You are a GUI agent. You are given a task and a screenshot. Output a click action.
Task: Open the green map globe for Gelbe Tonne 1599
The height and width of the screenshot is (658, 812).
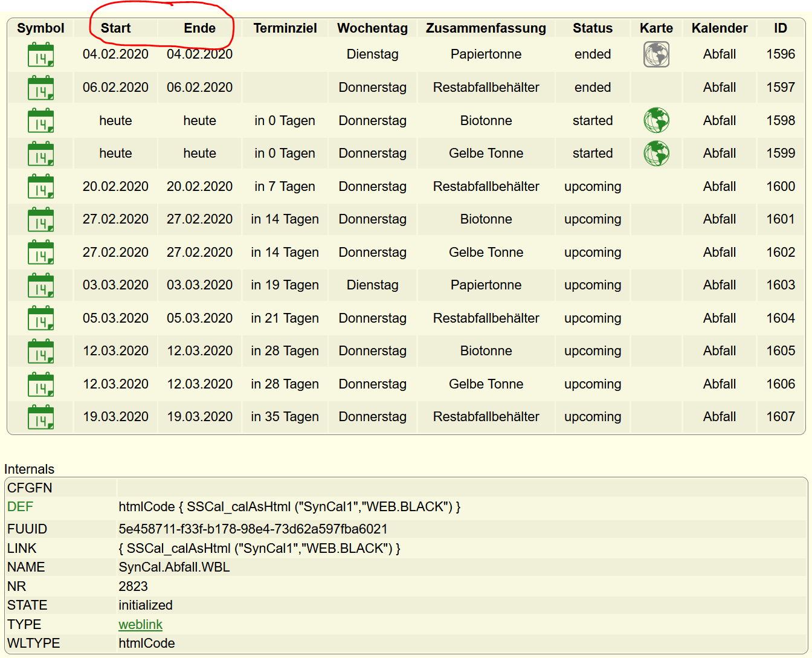pos(656,153)
